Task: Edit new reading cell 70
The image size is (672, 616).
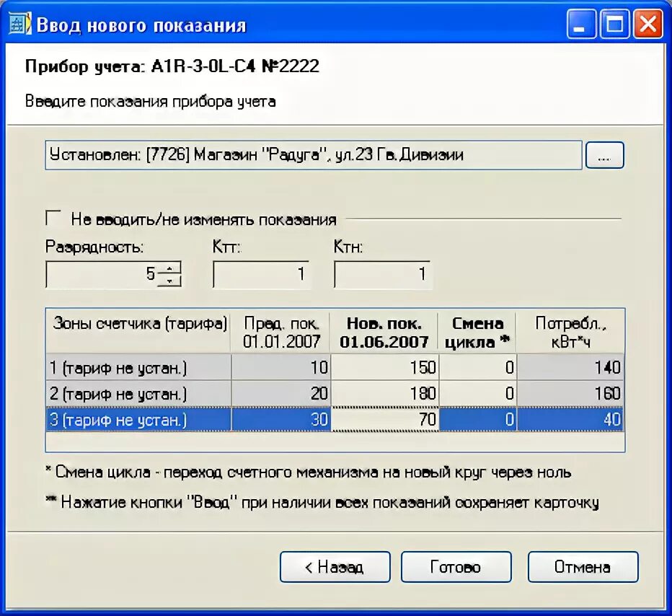Action: pyautogui.click(x=384, y=419)
